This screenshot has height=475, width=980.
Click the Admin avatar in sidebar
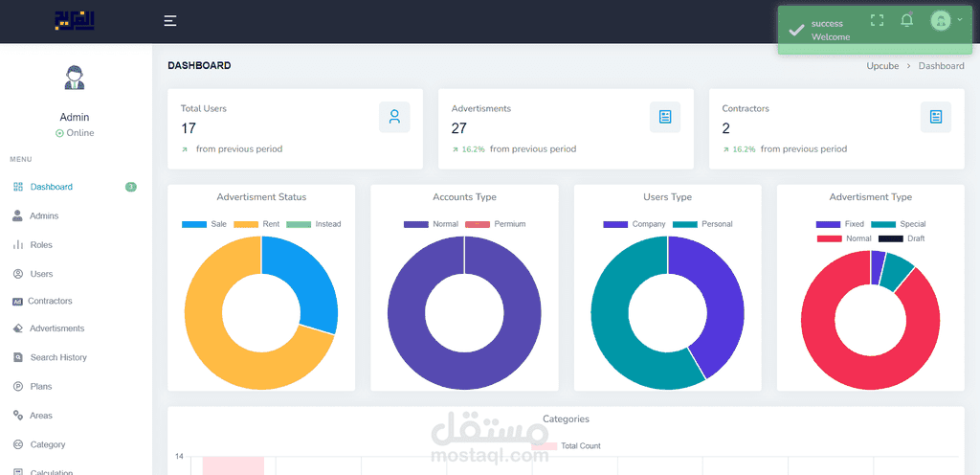coord(75,78)
